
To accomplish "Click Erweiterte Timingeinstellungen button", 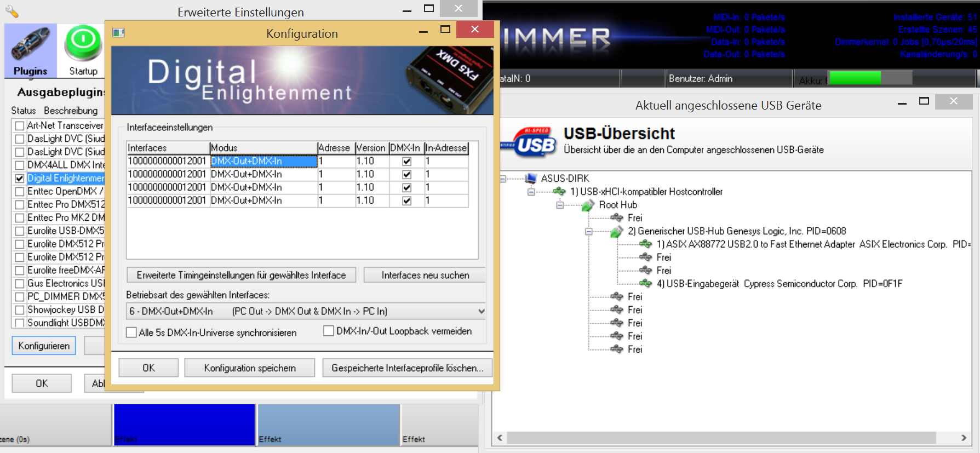I will 242,275.
